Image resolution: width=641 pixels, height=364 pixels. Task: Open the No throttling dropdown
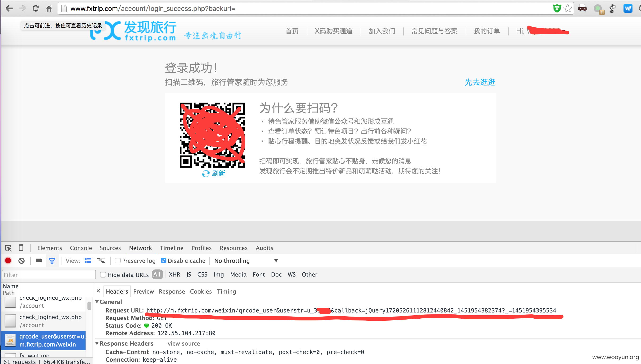(246, 261)
